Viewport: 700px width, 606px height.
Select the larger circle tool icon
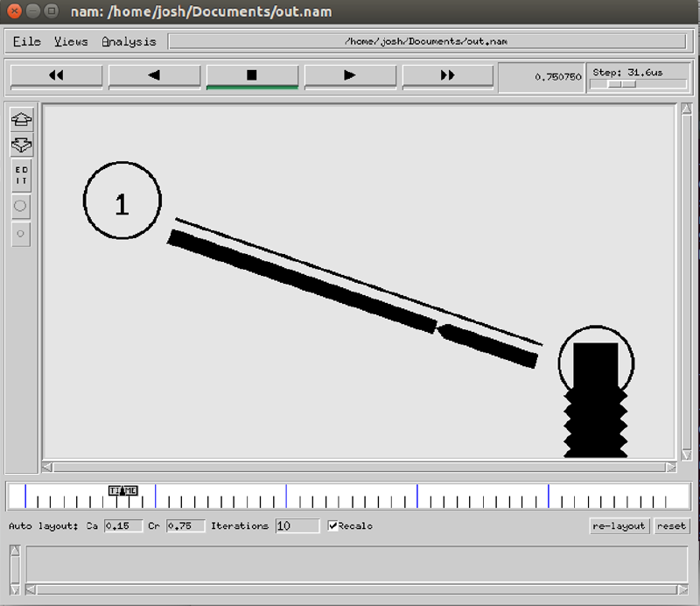(21, 207)
